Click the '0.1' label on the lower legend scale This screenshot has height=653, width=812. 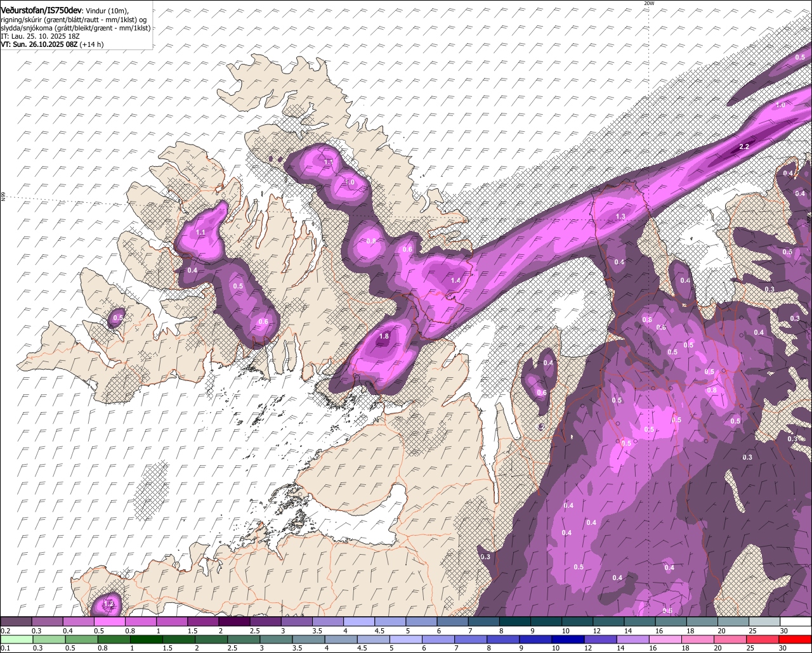[x=6, y=649]
